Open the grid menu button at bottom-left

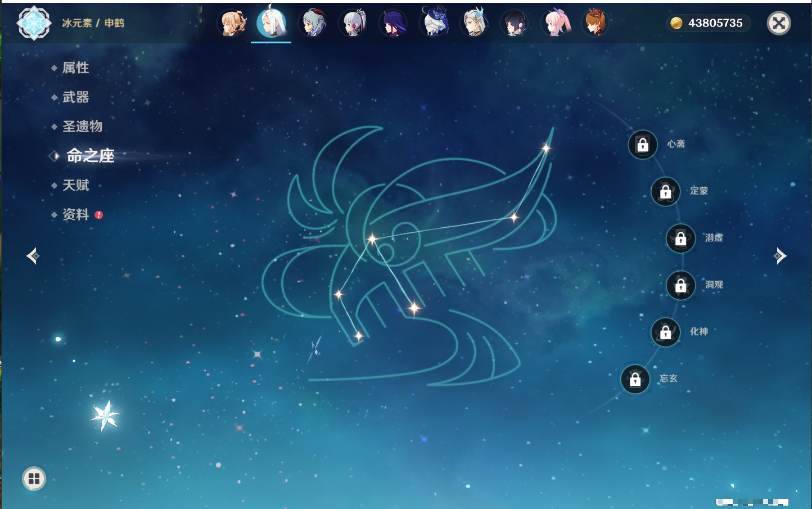pos(34,479)
